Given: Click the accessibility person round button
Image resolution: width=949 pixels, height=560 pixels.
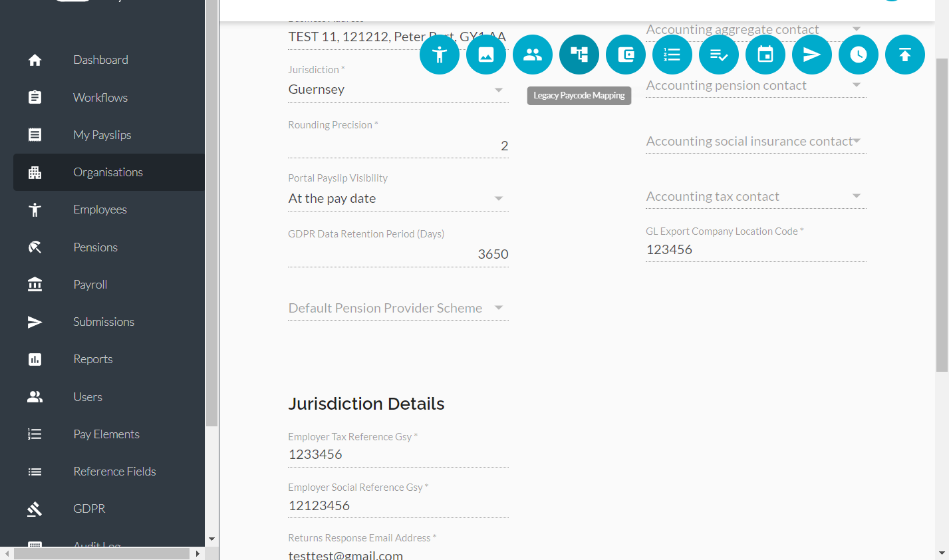Looking at the screenshot, I should click(x=440, y=55).
